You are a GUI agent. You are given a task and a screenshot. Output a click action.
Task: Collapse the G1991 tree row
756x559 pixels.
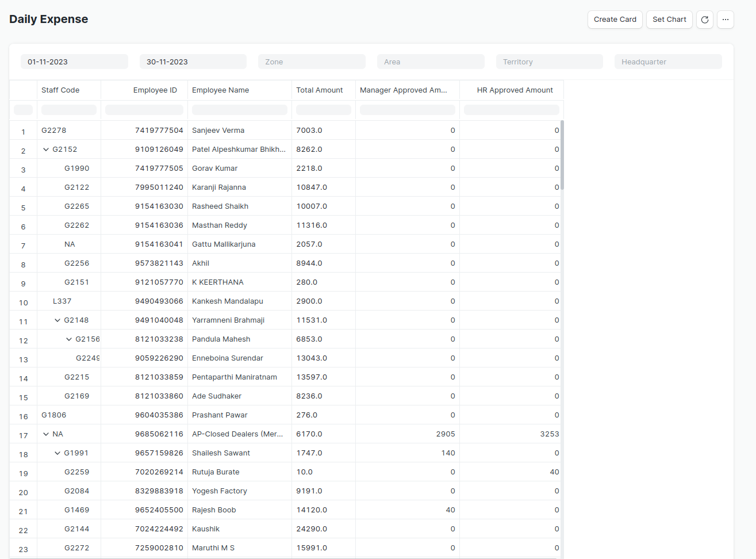click(x=57, y=453)
